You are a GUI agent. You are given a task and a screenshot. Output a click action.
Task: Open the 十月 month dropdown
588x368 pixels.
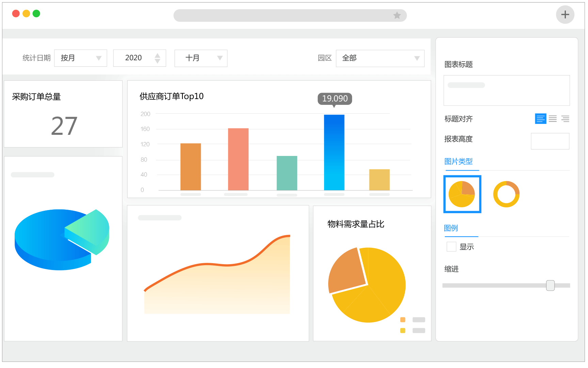[x=201, y=58]
